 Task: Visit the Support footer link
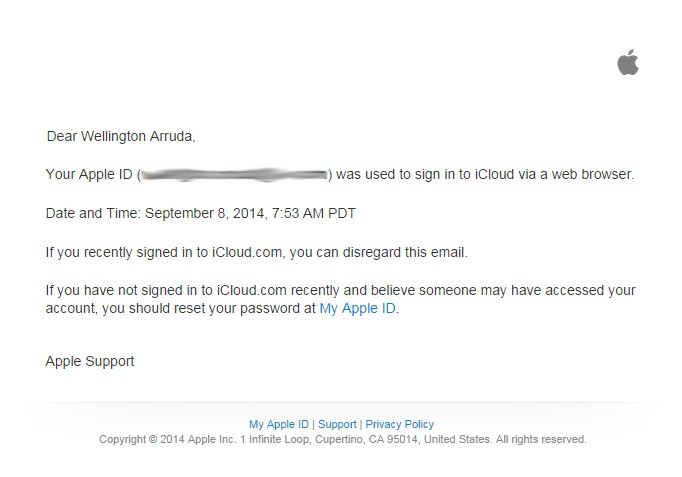(x=337, y=424)
